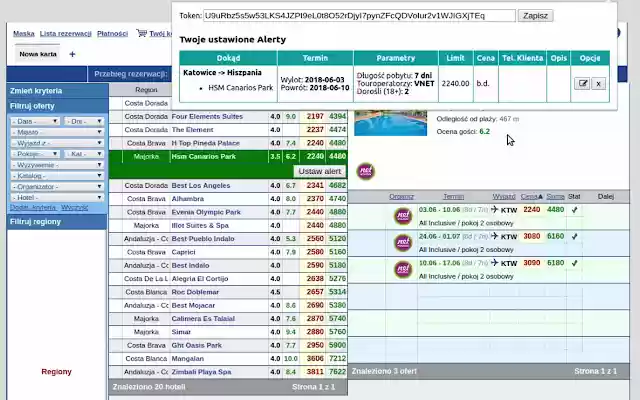640x400 pixels.
Task: Expand the Filtruj oferty panel header
Action: click(x=57, y=106)
